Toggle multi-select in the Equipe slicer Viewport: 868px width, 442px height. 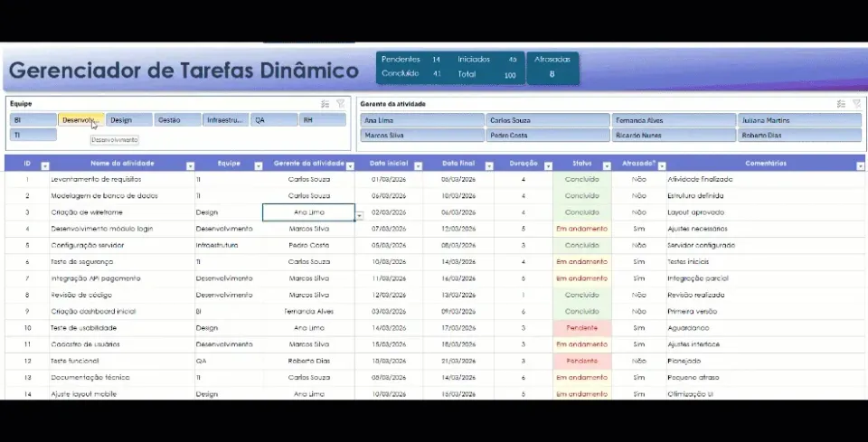(325, 104)
